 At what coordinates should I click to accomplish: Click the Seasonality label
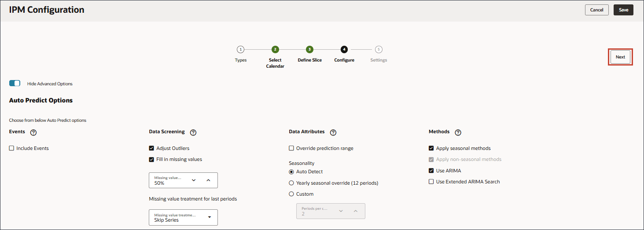coord(302,163)
